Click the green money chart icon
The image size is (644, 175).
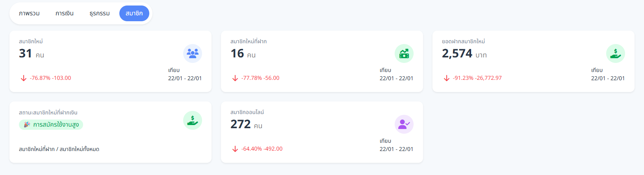[x=404, y=53]
